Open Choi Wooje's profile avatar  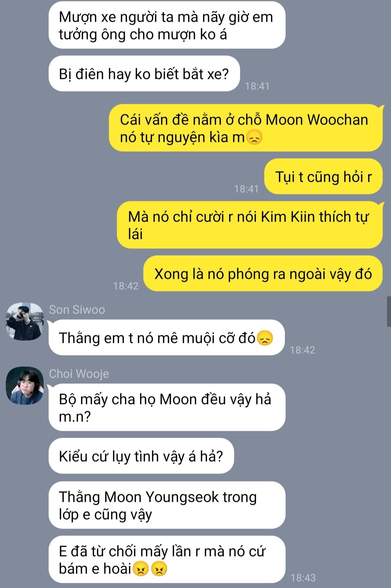coord(25,386)
